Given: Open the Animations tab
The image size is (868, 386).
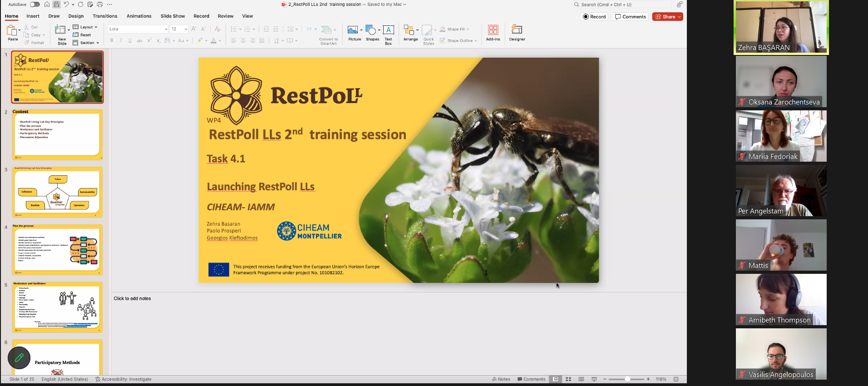Looking at the screenshot, I should coord(139,16).
